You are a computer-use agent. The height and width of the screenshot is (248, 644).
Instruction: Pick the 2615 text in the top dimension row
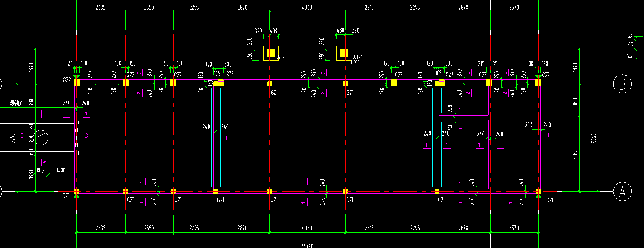369,8
